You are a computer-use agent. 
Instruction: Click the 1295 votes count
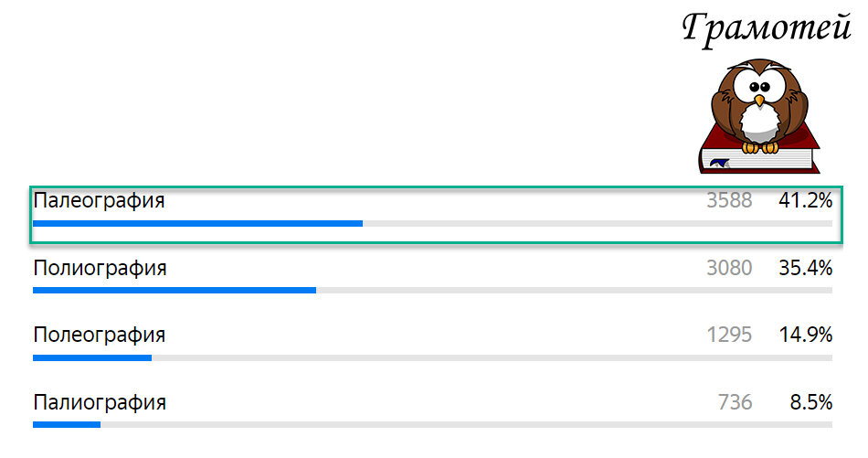729,336
